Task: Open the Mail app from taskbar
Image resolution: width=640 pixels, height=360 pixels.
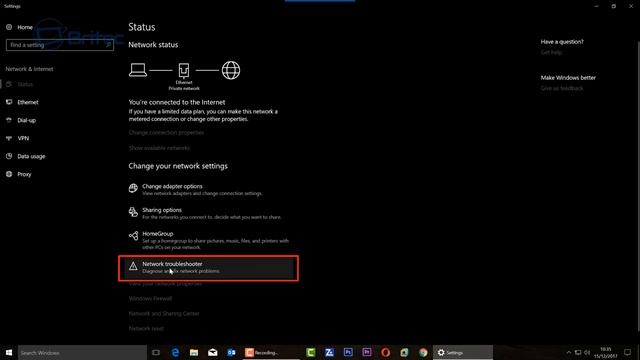Action: [213, 352]
